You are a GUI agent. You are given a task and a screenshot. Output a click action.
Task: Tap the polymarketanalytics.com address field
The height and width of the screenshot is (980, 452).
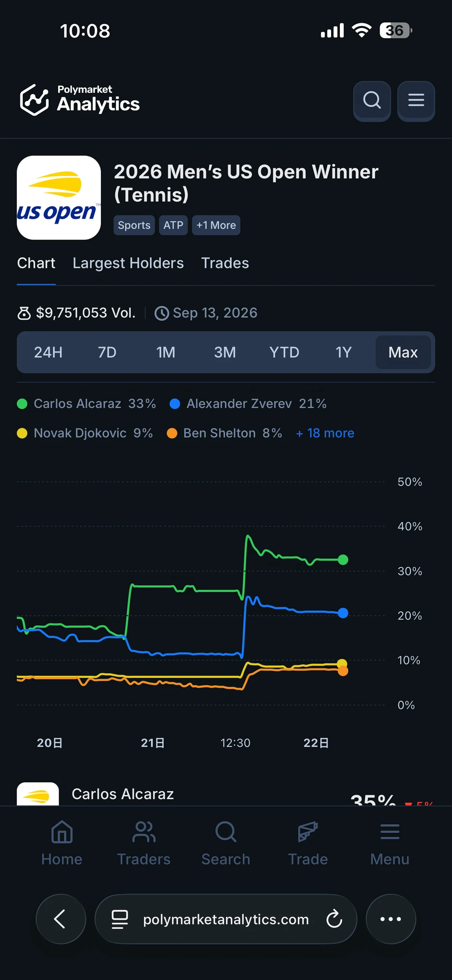pyautogui.click(x=226, y=919)
